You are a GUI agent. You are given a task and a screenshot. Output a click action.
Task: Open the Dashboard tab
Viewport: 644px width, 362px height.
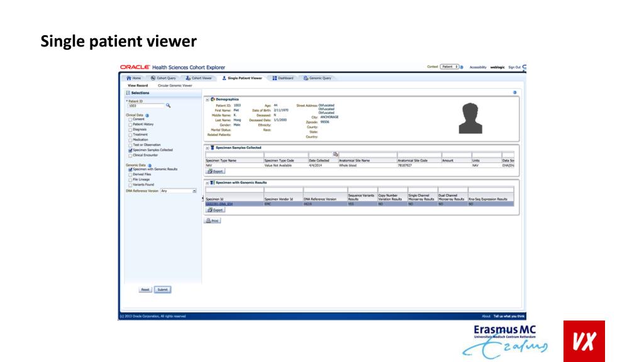click(283, 78)
